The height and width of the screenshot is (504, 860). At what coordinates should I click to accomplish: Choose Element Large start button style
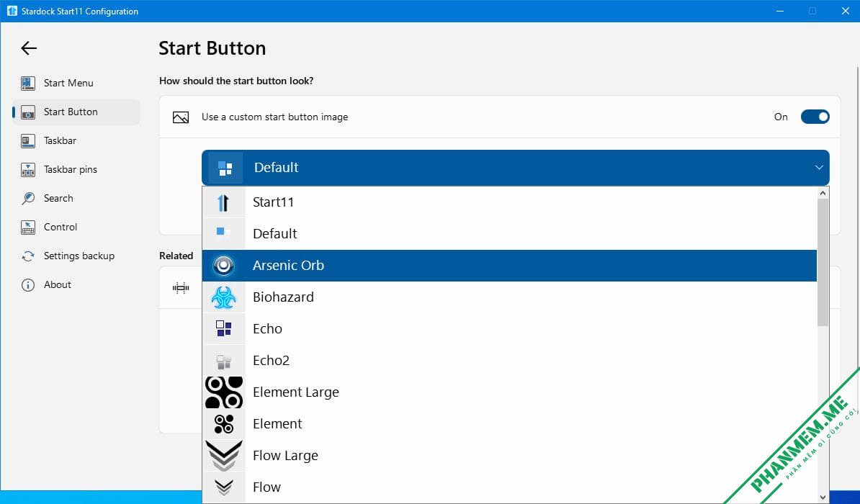509,392
